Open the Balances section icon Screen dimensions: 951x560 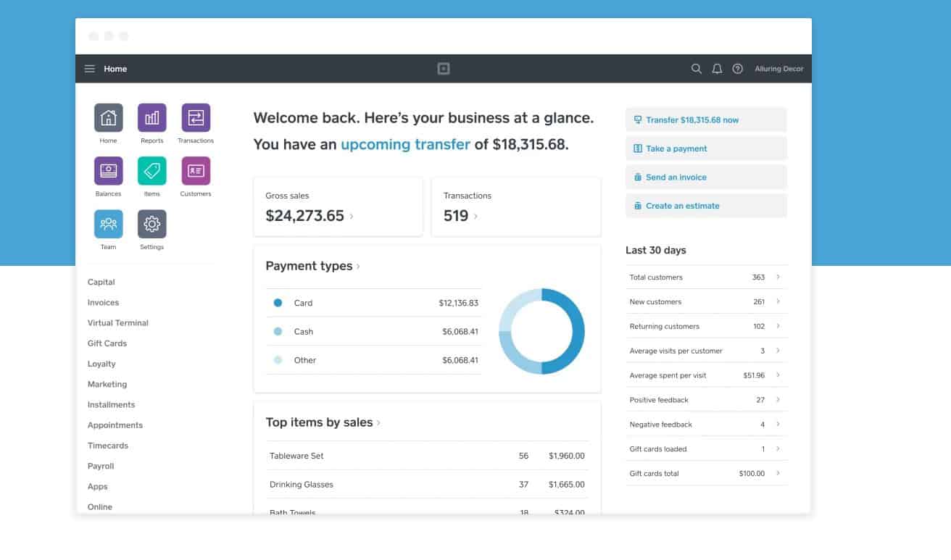pos(108,170)
